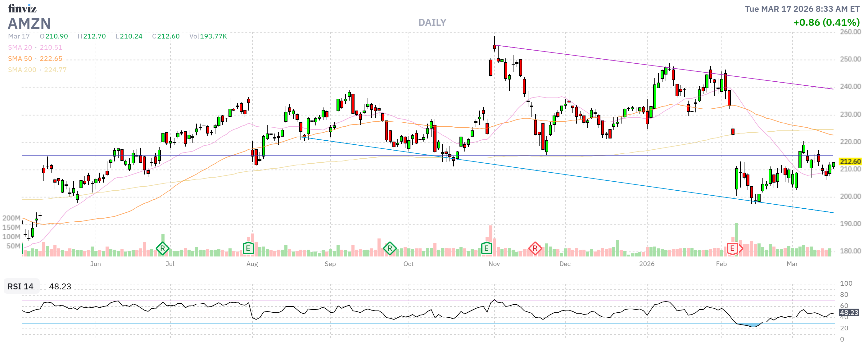Open the AMZN ticker symbol selector
This screenshot has width=868, height=349.
(29, 24)
